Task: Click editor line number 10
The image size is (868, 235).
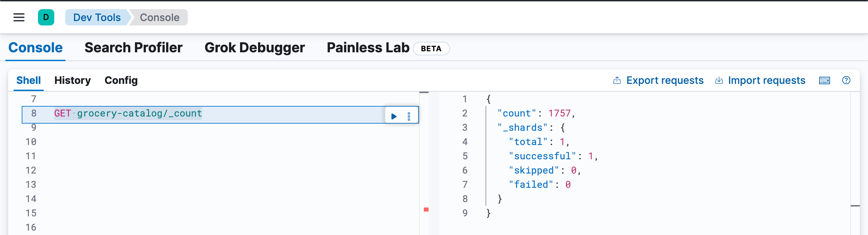Action: pyautogui.click(x=31, y=142)
